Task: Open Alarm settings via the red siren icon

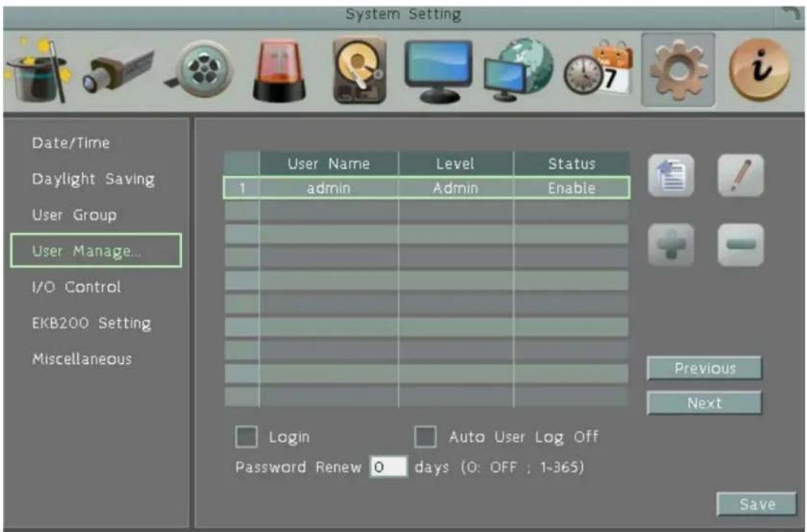Action: coord(280,71)
